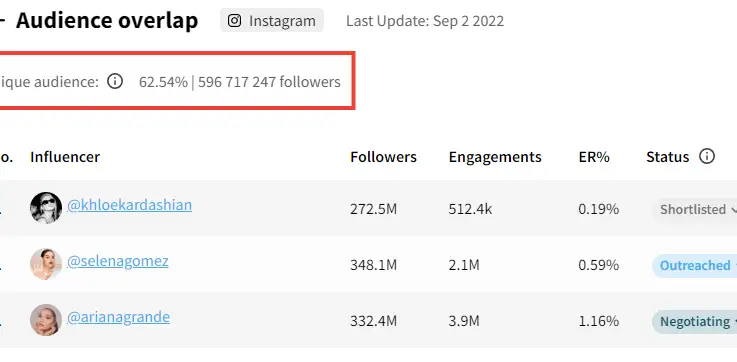Click info icon next to unique audience
This screenshot has width=737, height=362.
click(x=115, y=81)
